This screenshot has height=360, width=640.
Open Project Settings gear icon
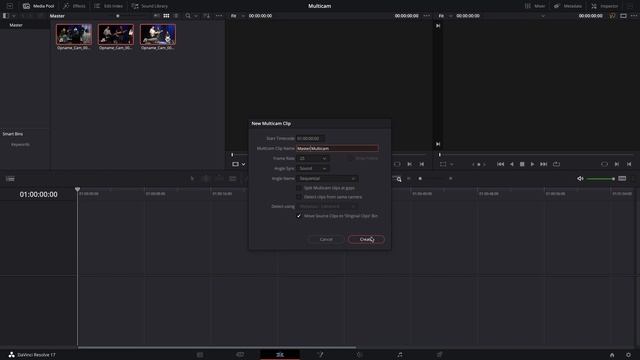point(628,355)
